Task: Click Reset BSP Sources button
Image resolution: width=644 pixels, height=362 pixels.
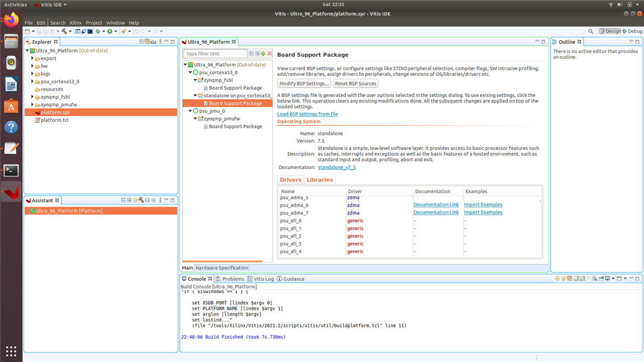Action: pos(355,83)
